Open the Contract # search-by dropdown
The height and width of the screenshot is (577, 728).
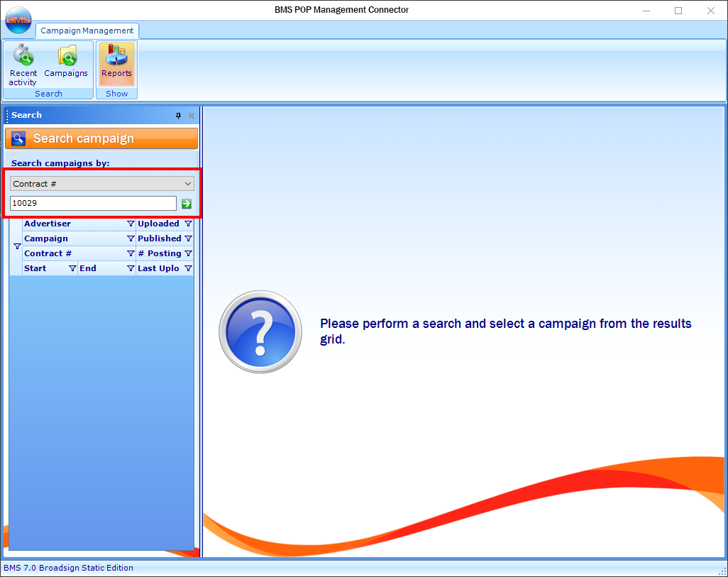[101, 184]
